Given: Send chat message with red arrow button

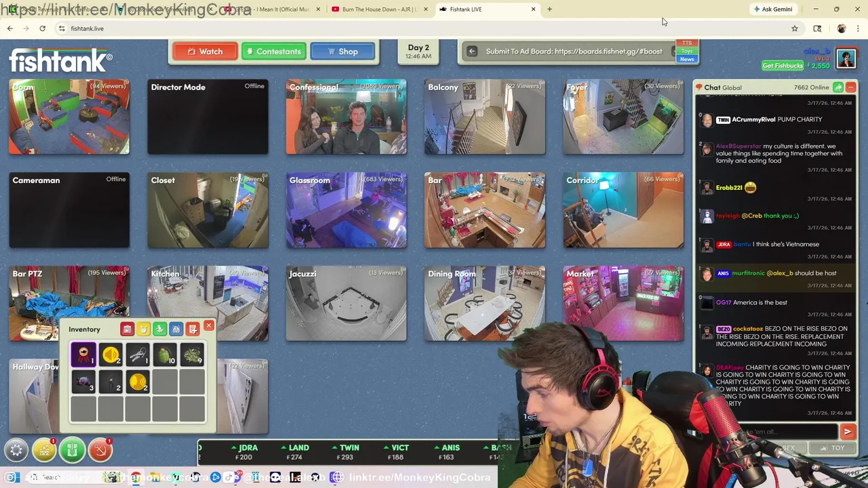Looking at the screenshot, I should pyautogui.click(x=848, y=432).
